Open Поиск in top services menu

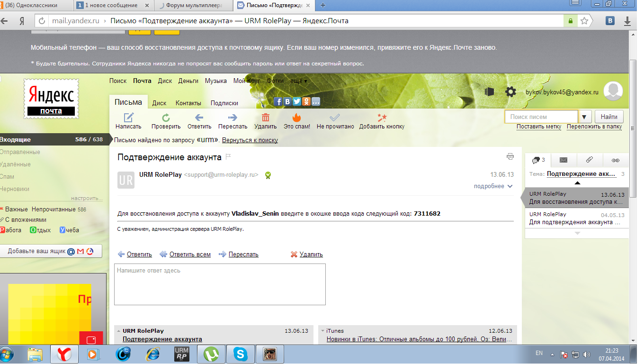tap(118, 81)
